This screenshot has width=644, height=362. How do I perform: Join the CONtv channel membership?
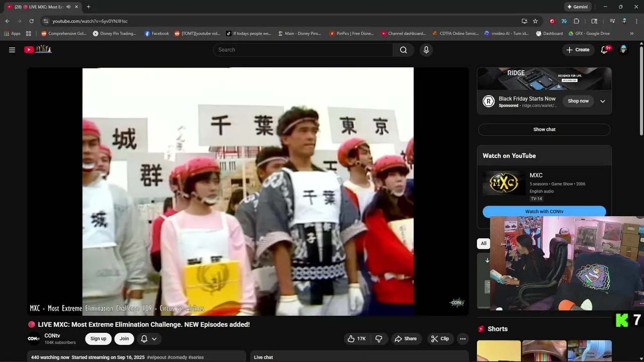(124, 339)
